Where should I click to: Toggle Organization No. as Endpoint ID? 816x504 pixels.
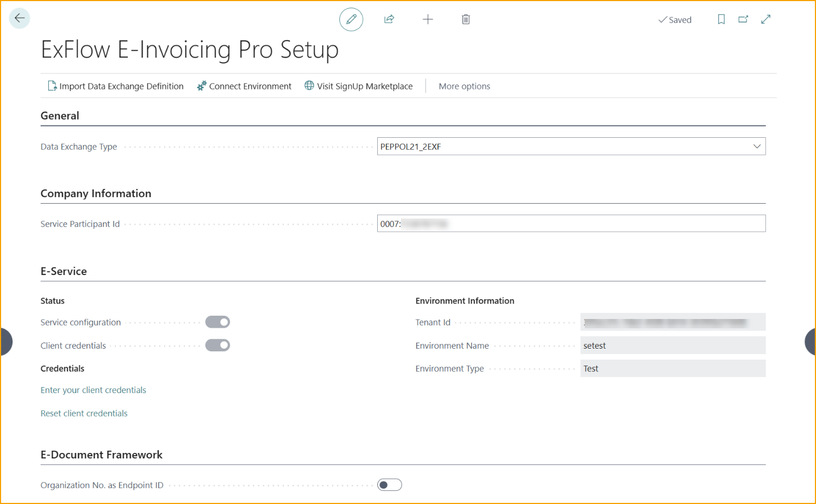[389, 485]
